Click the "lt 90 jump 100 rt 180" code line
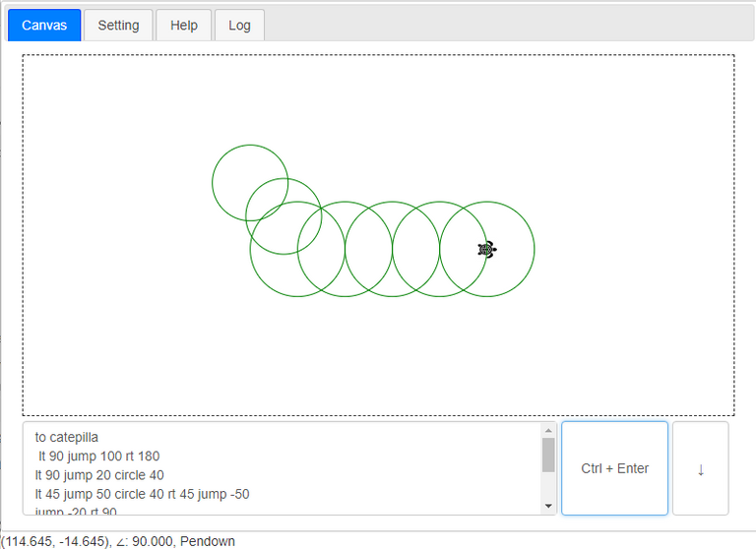Screen dimensions: 756x549 pyautogui.click(x=98, y=456)
